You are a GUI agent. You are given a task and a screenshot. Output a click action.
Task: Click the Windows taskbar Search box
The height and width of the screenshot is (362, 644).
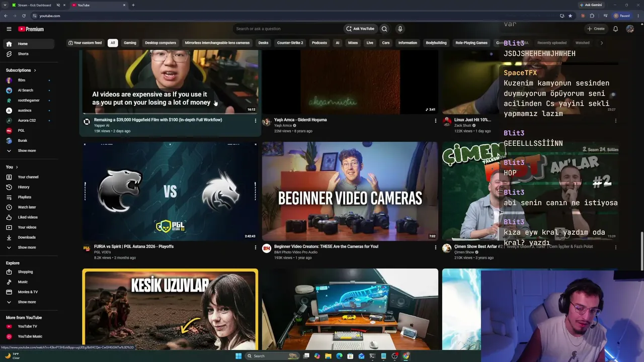pyautogui.click(x=272, y=356)
